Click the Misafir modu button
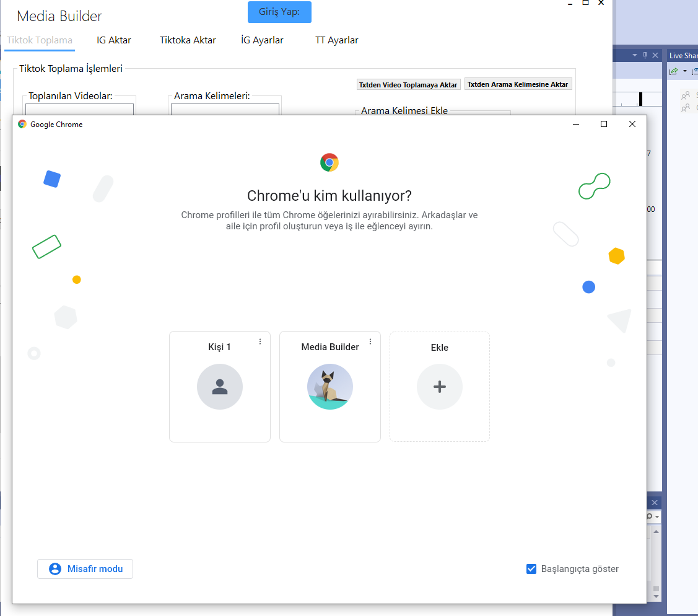Screen dimensions: 698x616 click(x=85, y=569)
